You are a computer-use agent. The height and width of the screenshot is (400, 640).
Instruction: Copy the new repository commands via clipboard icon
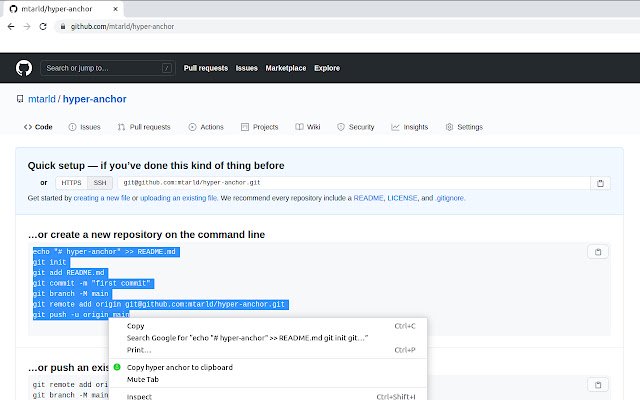598,252
